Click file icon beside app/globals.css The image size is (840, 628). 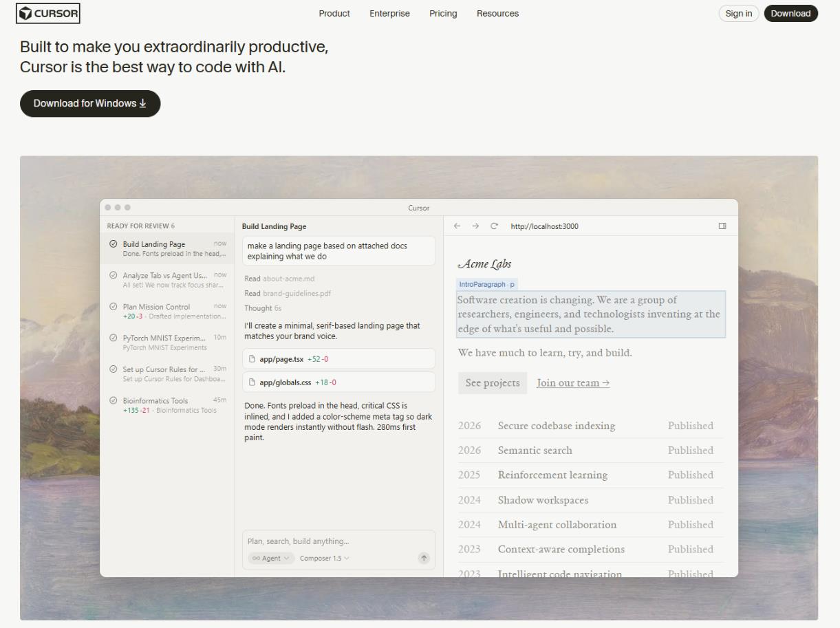(x=252, y=382)
